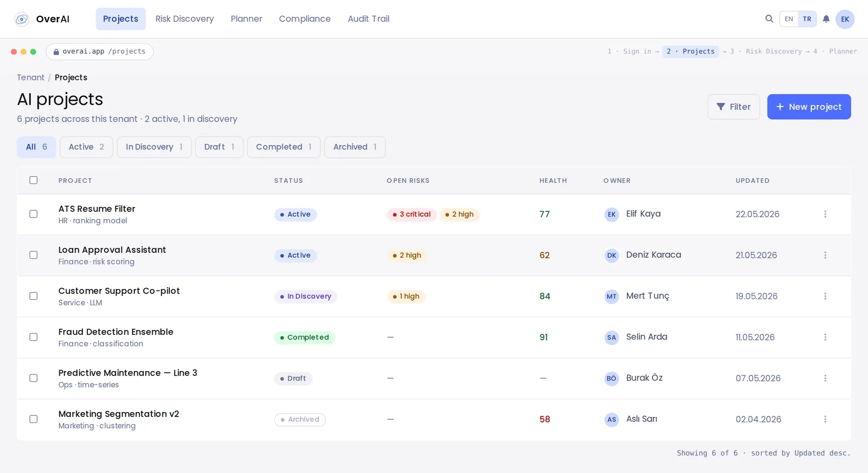Check the Customer Support Co-pilot row
The width and height of the screenshot is (868, 473).
pos(33,296)
